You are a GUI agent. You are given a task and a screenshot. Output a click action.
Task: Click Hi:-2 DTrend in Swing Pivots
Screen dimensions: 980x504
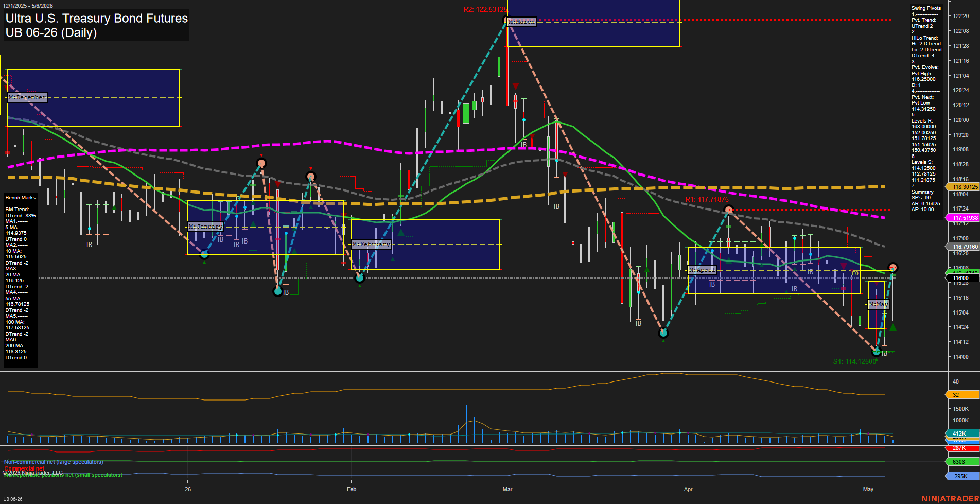[926, 44]
